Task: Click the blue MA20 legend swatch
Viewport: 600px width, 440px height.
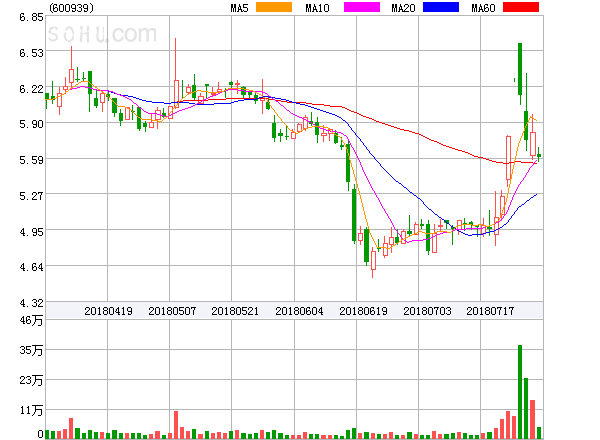Action: [x=441, y=7]
